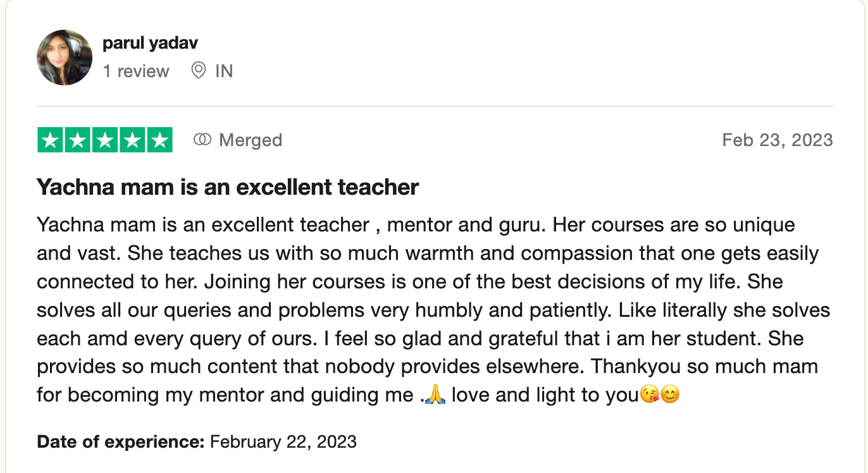Click the "IN" country code

tap(224, 71)
